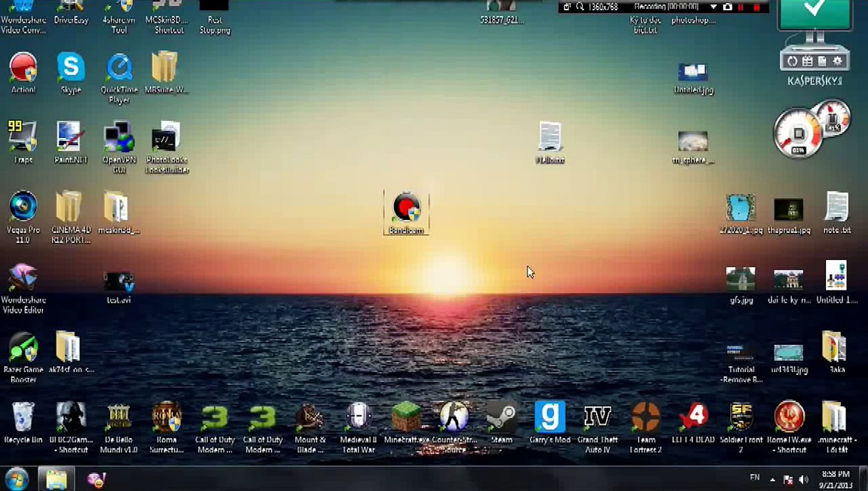This screenshot has width=868, height=491.
Task: Open QuickTime Player icon
Action: (x=119, y=78)
